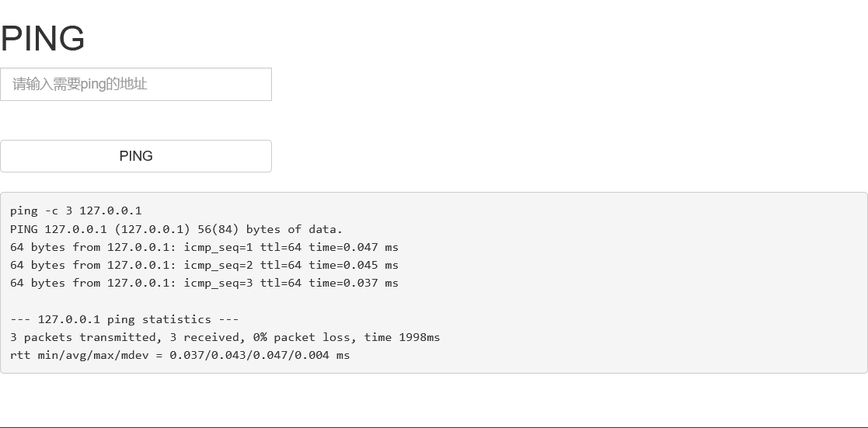The height and width of the screenshot is (428, 868).
Task: Click the ping address input field
Action: tap(136, 84)
